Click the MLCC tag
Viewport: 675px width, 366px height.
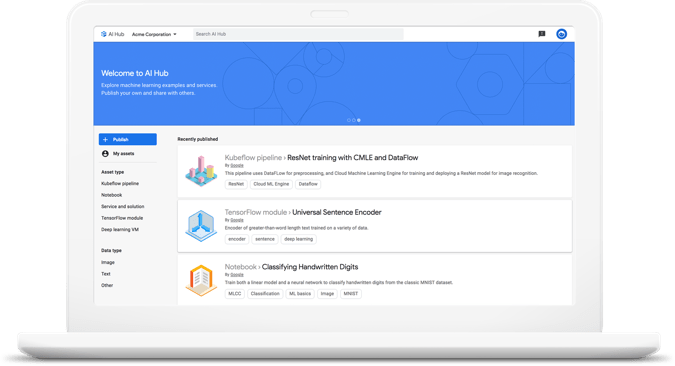click(x=235, y=294)
